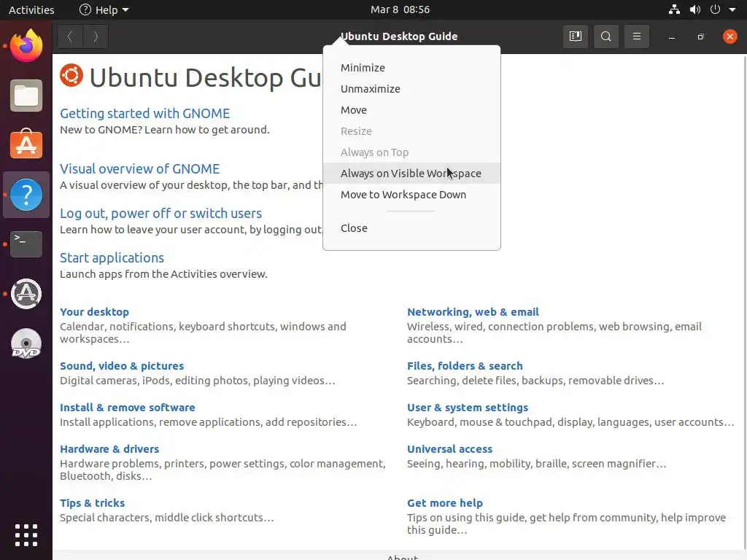Screen dimensions: 747x560
Task: Open Universal access topic
Action: (x=449, y=449)
